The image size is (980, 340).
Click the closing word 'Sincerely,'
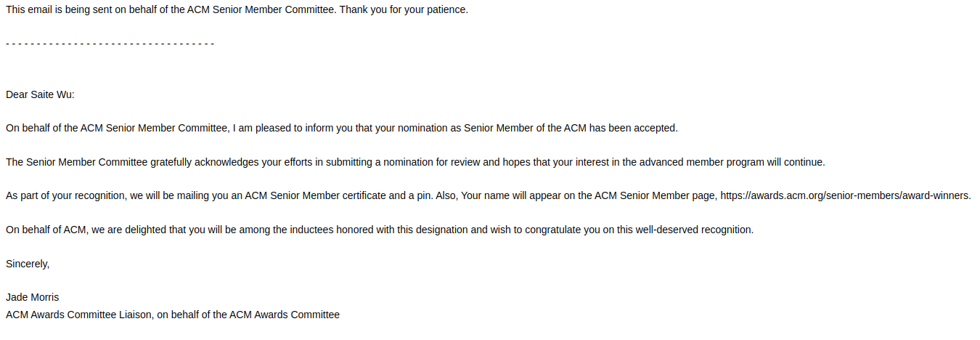[28, 264]
